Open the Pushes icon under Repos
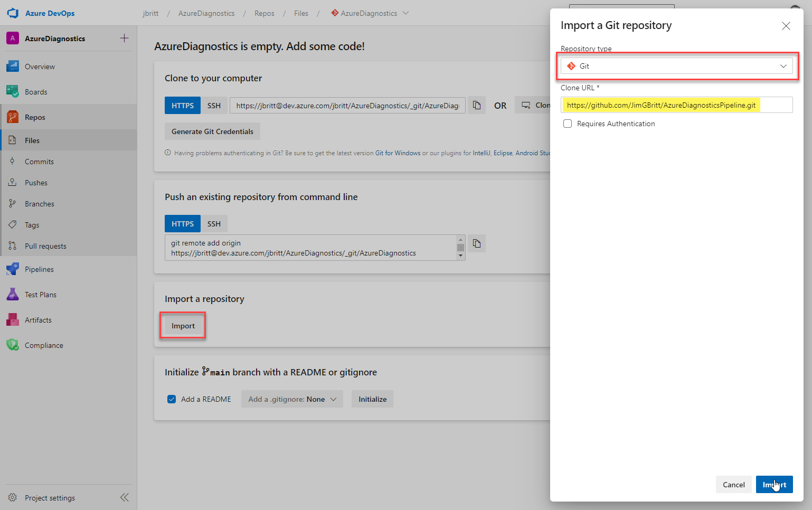 [13, 182]
